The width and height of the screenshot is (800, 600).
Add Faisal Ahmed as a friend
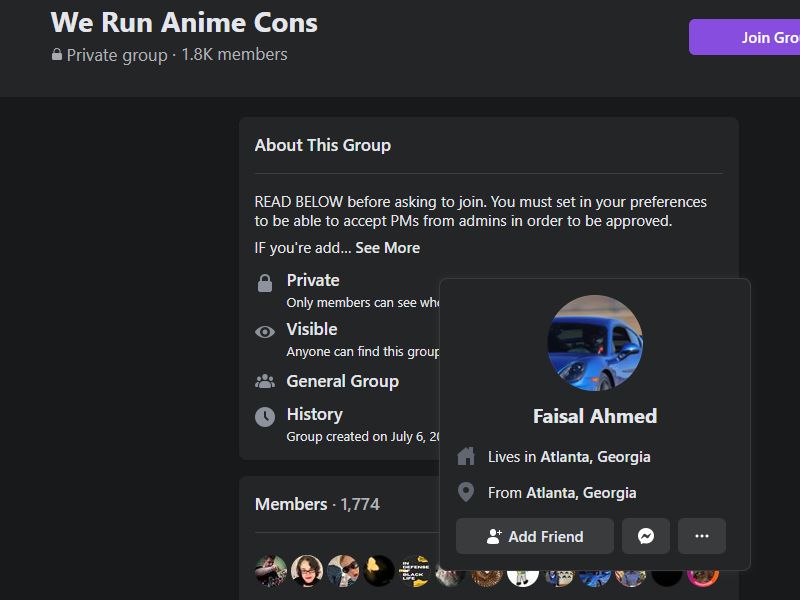click(535, 536)
